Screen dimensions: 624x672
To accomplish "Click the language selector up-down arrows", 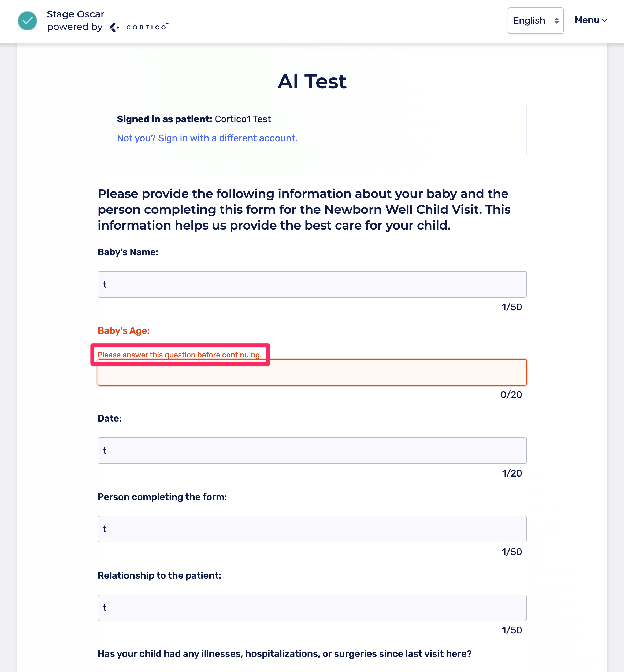I will [556, 21].
